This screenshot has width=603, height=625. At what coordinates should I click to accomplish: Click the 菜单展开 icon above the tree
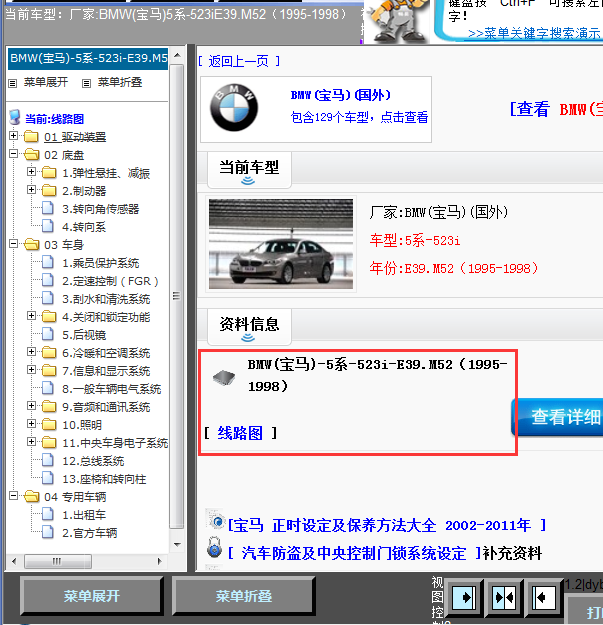coord(13,83)
